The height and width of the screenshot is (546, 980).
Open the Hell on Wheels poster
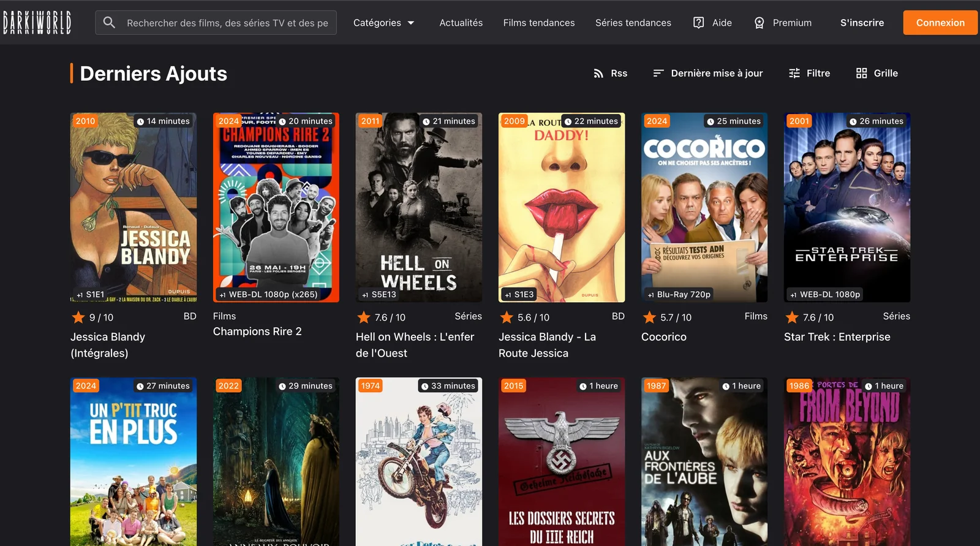(418, 208)
